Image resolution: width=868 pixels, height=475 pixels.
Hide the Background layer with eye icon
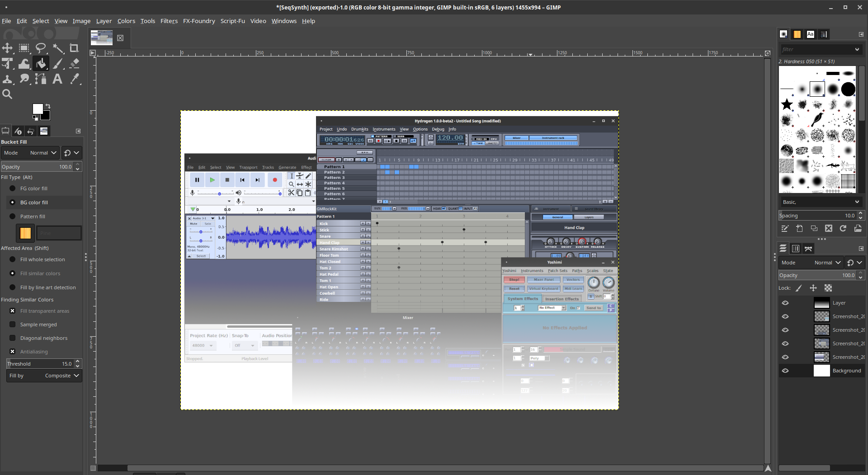785,371
